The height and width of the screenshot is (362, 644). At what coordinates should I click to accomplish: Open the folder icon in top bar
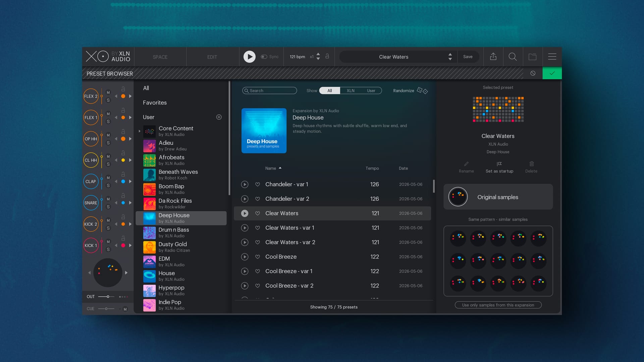[532, 57]
